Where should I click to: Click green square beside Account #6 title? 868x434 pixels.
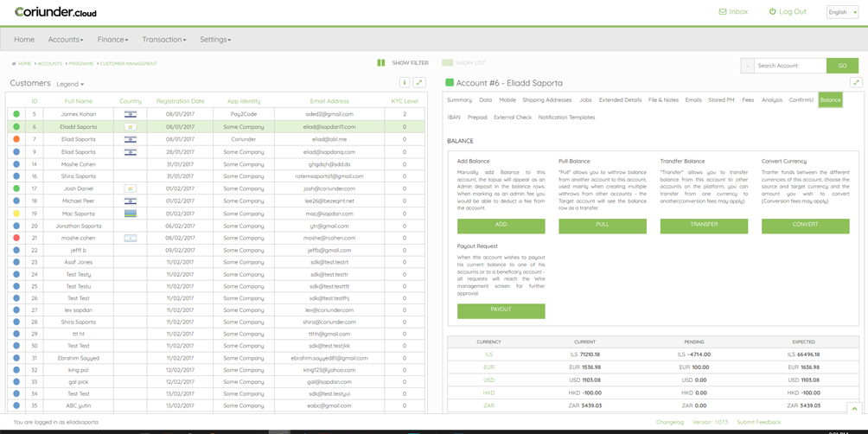450,82
